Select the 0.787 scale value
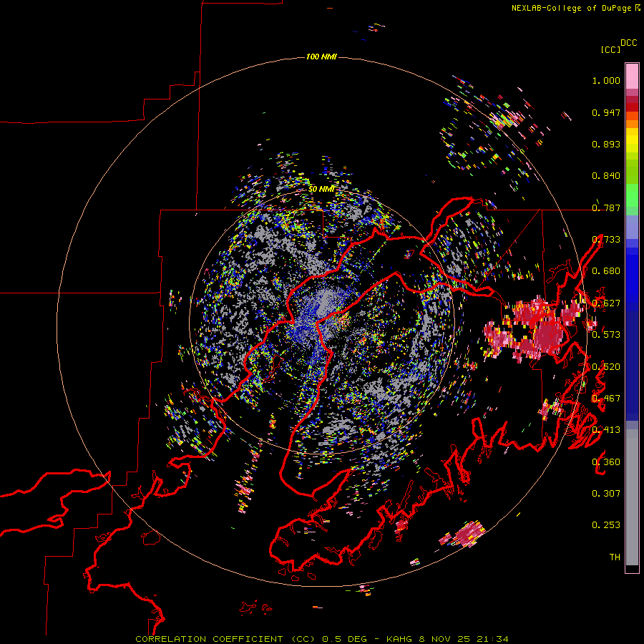644x644 pixels. [x=606, y=208]
